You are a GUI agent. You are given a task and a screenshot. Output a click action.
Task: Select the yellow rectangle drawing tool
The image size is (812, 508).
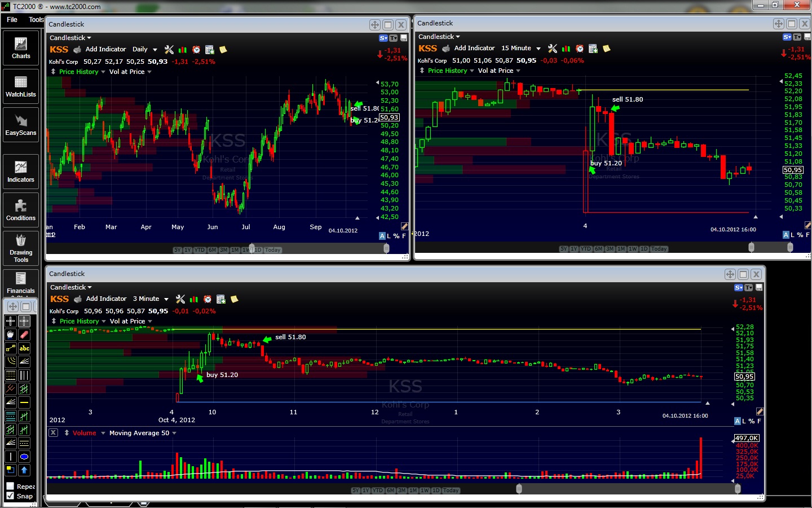[11, 470]
